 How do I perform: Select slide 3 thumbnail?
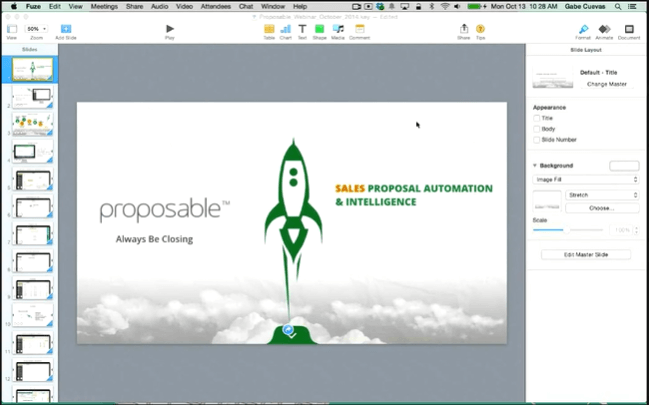(x=33, y=124)
